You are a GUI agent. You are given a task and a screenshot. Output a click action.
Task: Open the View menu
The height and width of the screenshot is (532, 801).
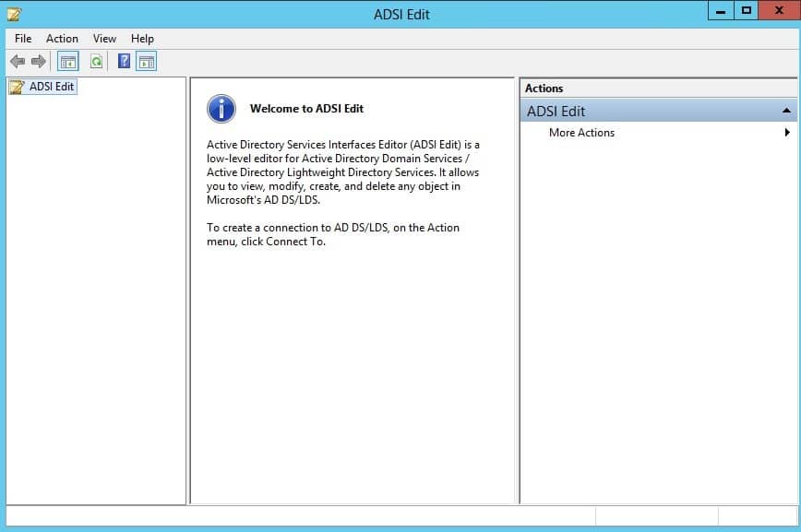click(104, 39)
